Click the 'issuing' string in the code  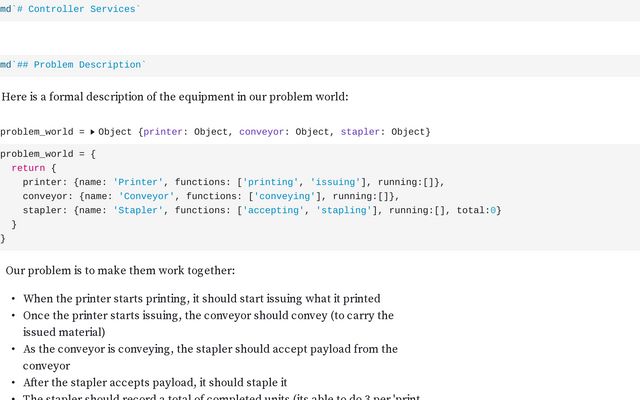coord(336,182)
